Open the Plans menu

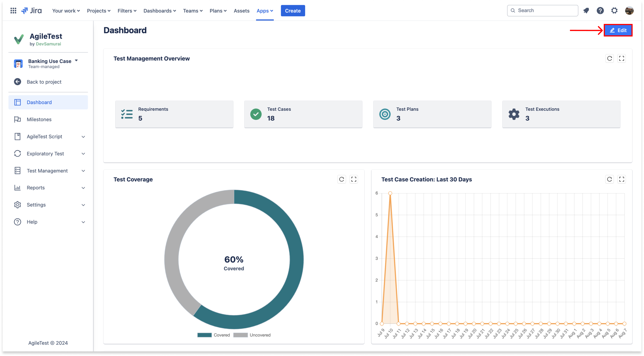click(218, 10)
